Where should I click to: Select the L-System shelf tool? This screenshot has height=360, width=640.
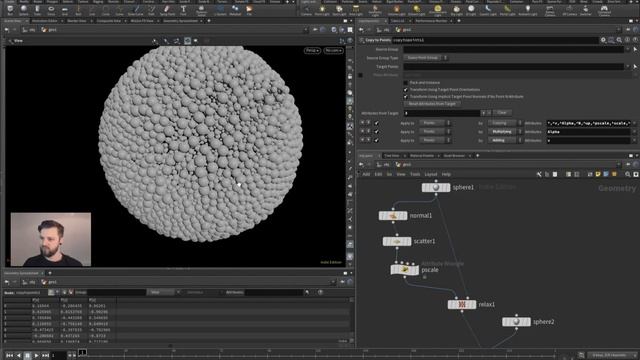pyautogui.click(x=220, y=9)
